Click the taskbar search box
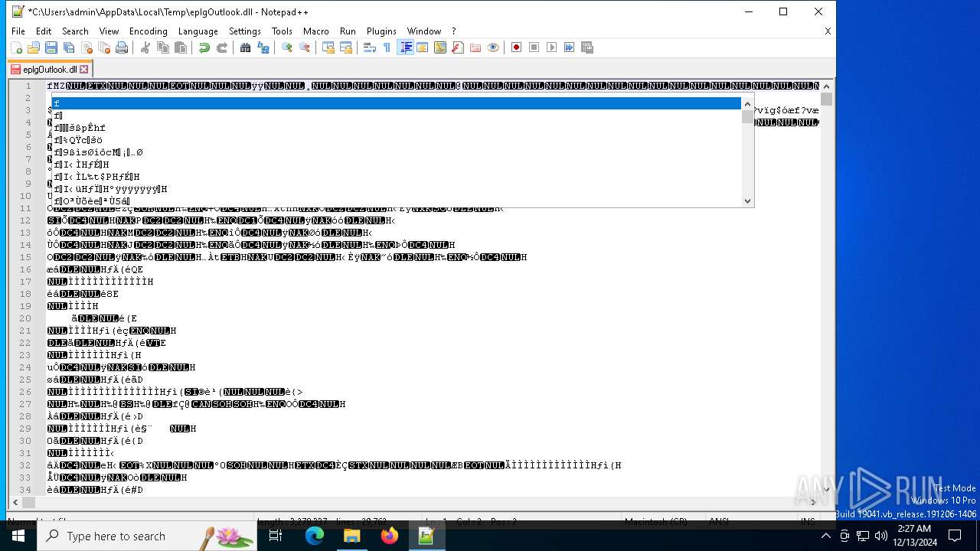Screen dimensions: 980x551 [148, 536]
